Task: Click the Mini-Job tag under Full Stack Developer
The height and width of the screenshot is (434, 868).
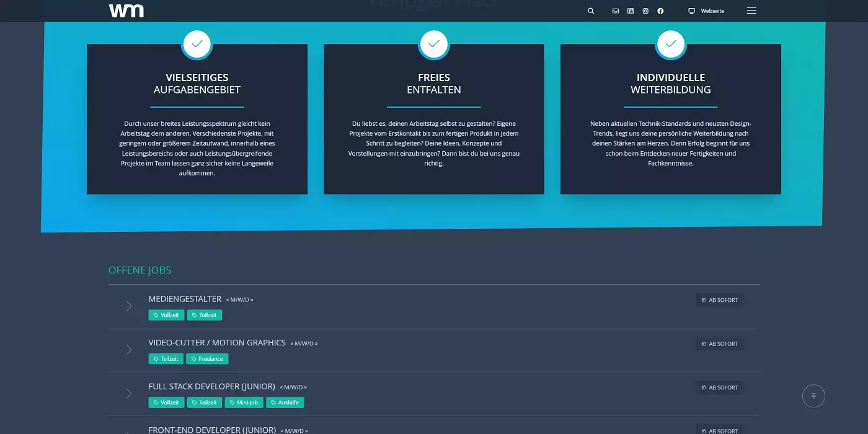Action: 244,402
